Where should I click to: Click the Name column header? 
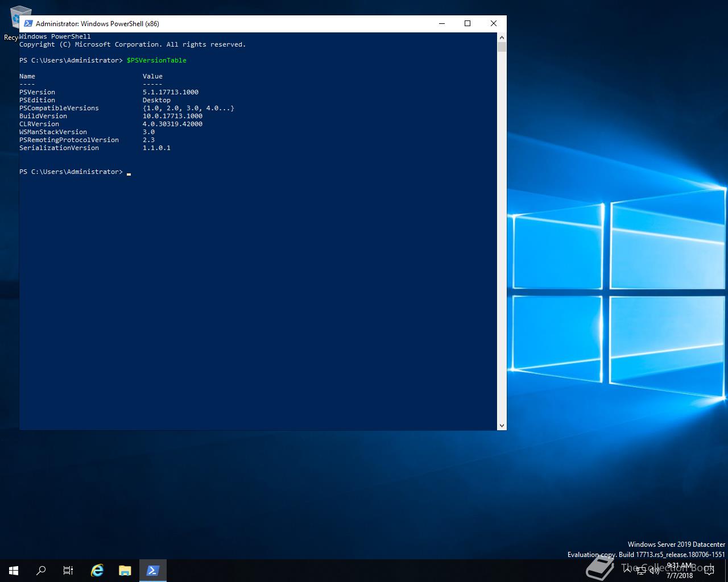(x=27, y=76)
